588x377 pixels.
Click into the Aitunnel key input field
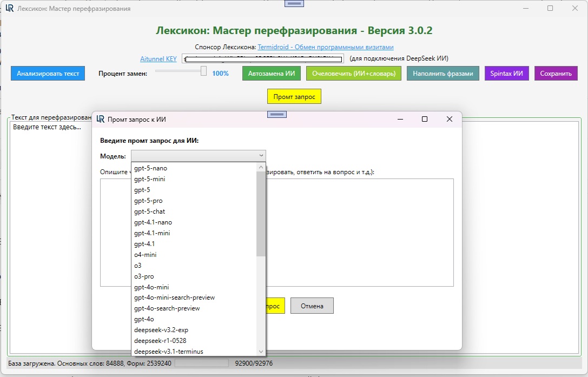coord(262,58)
